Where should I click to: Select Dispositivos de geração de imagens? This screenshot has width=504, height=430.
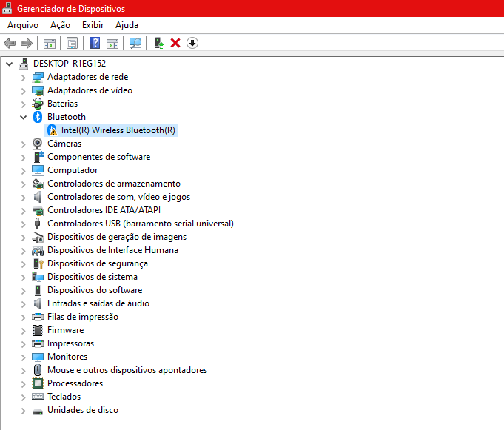(117, 237)
